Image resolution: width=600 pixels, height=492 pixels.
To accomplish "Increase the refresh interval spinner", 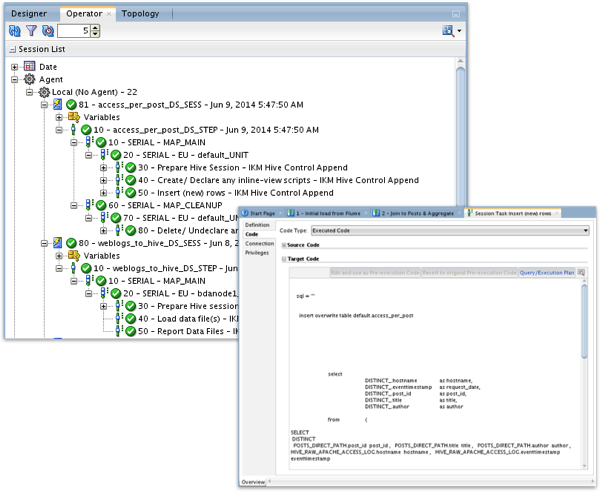I will click(x=96, y=28).
